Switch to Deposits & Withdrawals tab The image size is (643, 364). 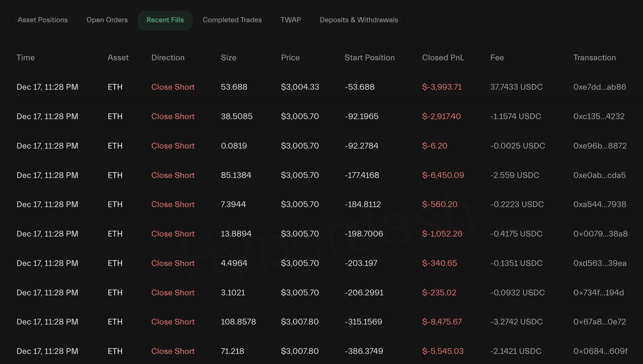pos(358,20)
